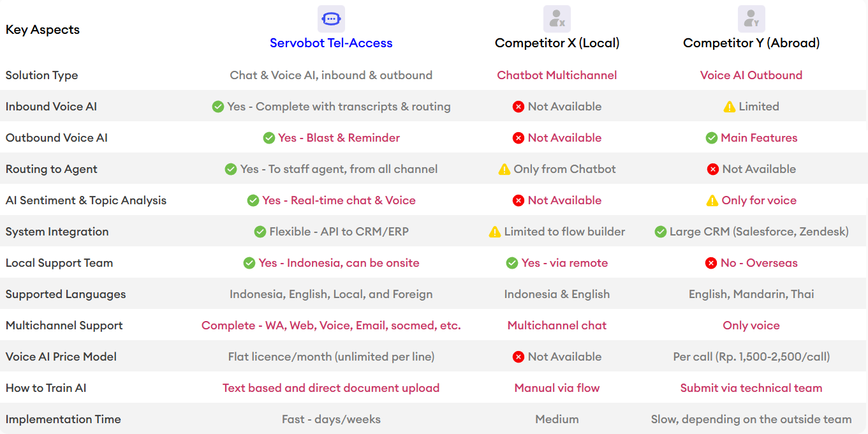Viewport: 868px width, 434px height.
Task: Click the Servobot Tel-Access chatbot icon
Action: (331, 19)
